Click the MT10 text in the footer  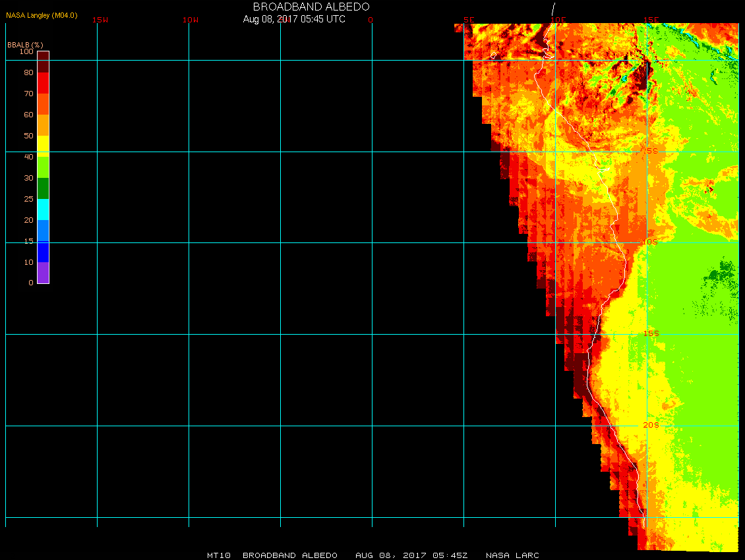[x=219, y=555]
